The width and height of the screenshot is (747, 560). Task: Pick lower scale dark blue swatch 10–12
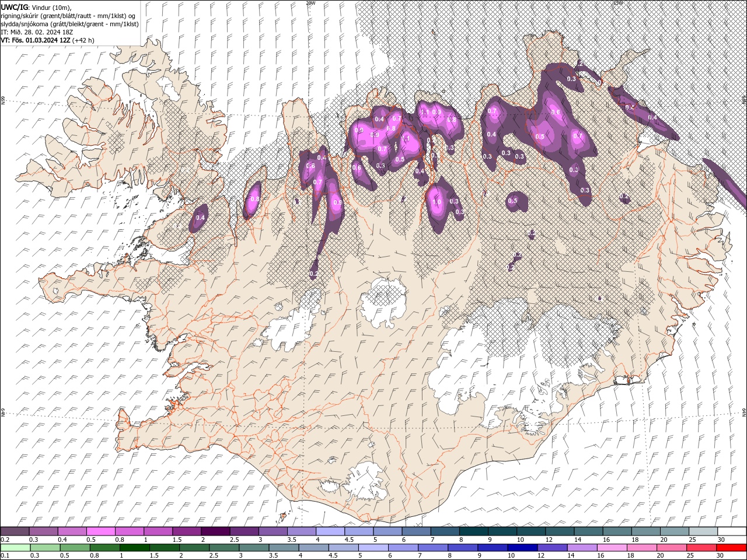point(522,548)
